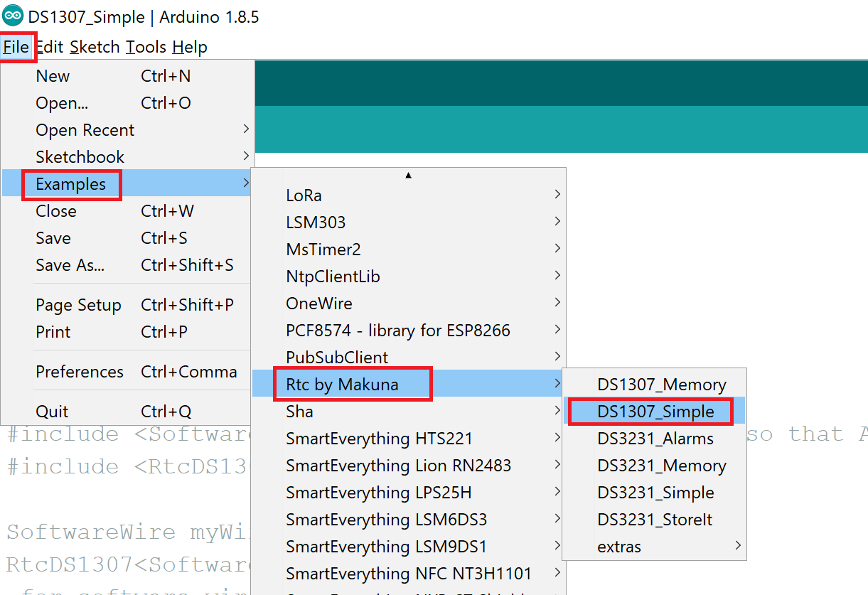Open the NtpClientLib examples

[409, 277]
